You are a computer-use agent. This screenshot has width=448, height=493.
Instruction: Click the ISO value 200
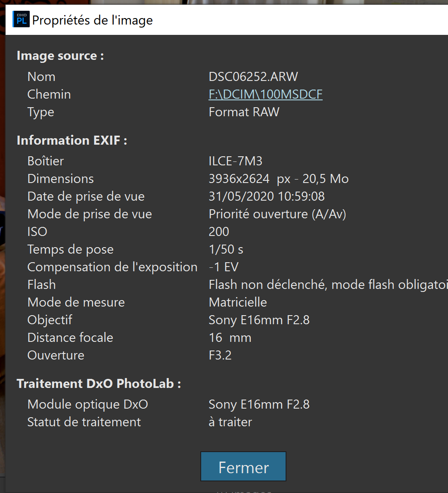(219, 232)
